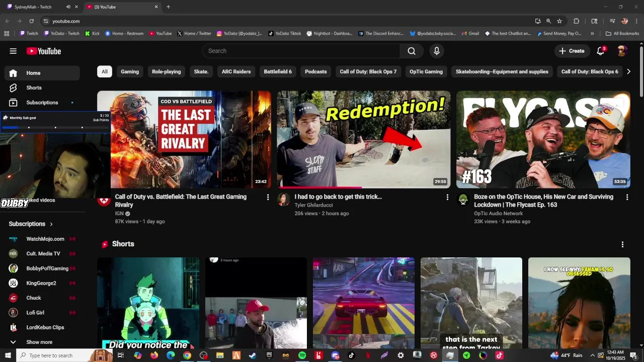Screen dimensions: 644x362
Task: Open Chrome zoom magnifier icon in address bar
Action: point(548,21)
